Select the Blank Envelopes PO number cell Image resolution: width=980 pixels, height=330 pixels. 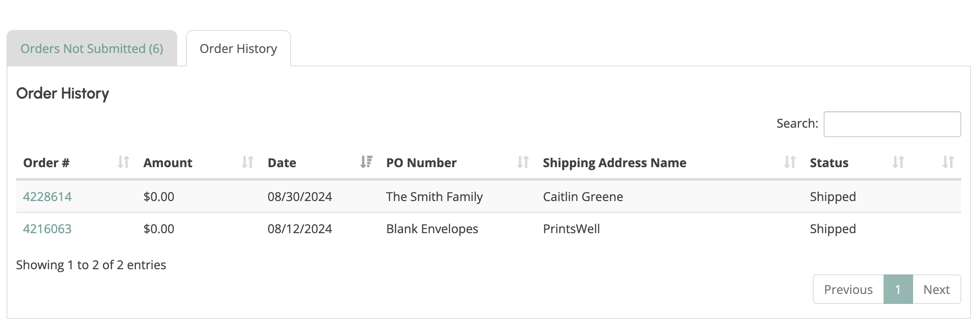pos(432,229)
